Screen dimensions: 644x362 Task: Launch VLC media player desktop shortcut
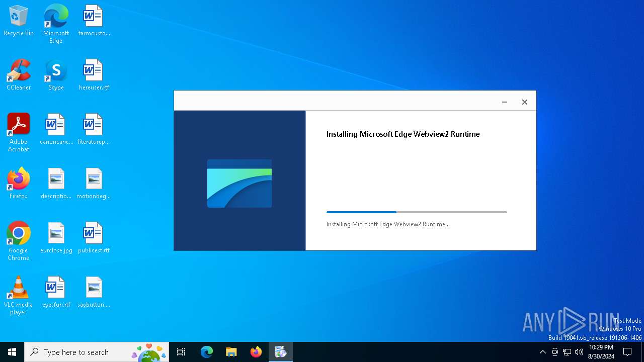pyautogui.click(x=19, y=296)
